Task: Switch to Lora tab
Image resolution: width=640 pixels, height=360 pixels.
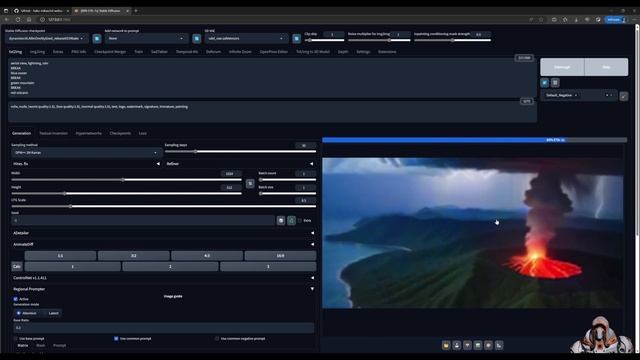Action: tap(142, 133)
